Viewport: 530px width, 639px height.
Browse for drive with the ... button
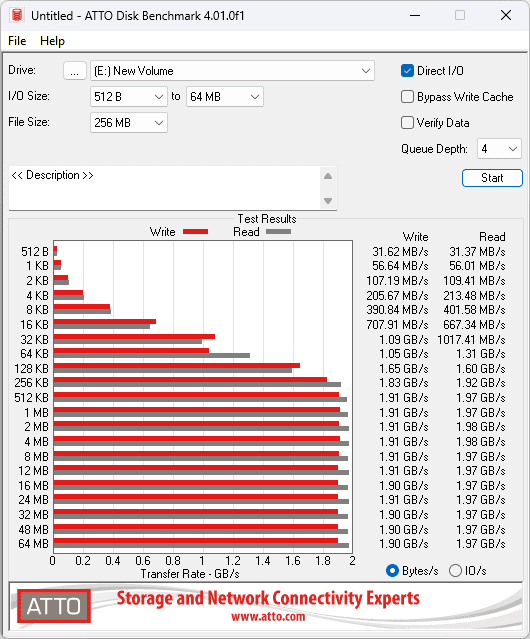(x=75, y=71)
